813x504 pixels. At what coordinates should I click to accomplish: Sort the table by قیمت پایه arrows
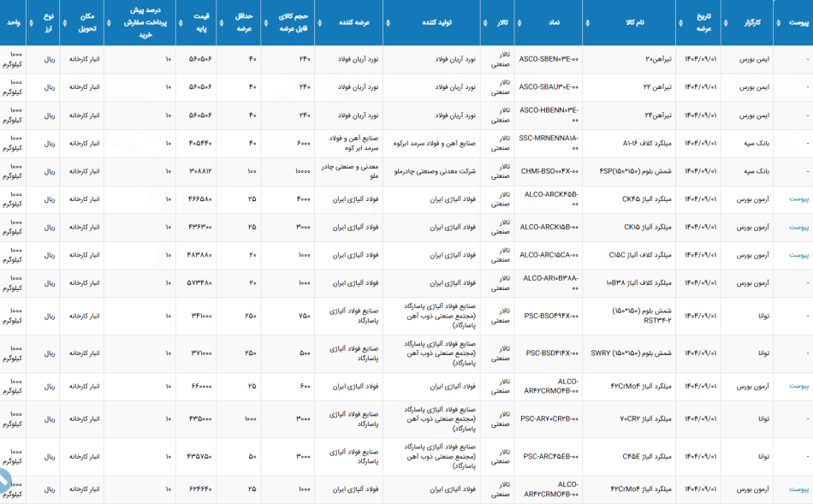tap(181, 23)
